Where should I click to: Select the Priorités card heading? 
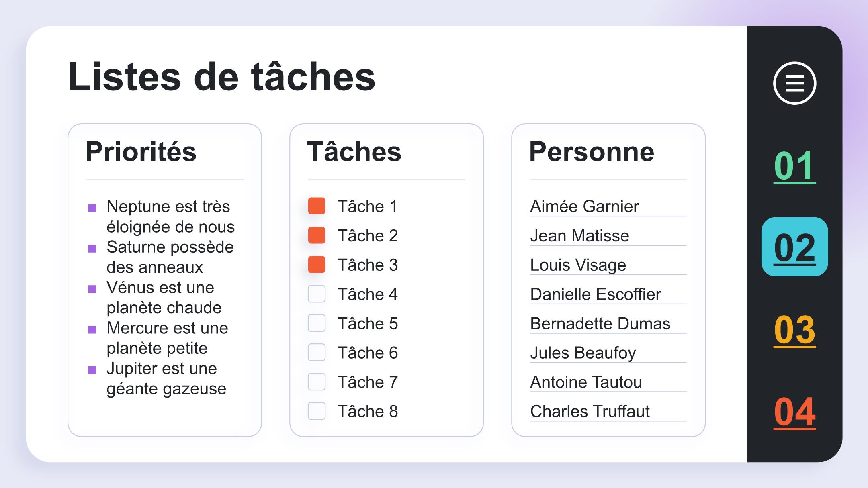tap(141, 152)
